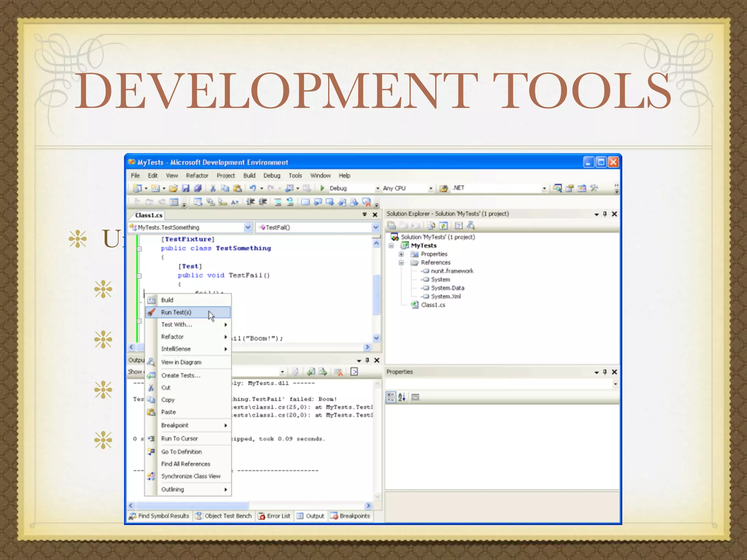This screenshot has width=747, height=560.
Task: Choose Go To Definition in context menu
Action: point(188,452)
